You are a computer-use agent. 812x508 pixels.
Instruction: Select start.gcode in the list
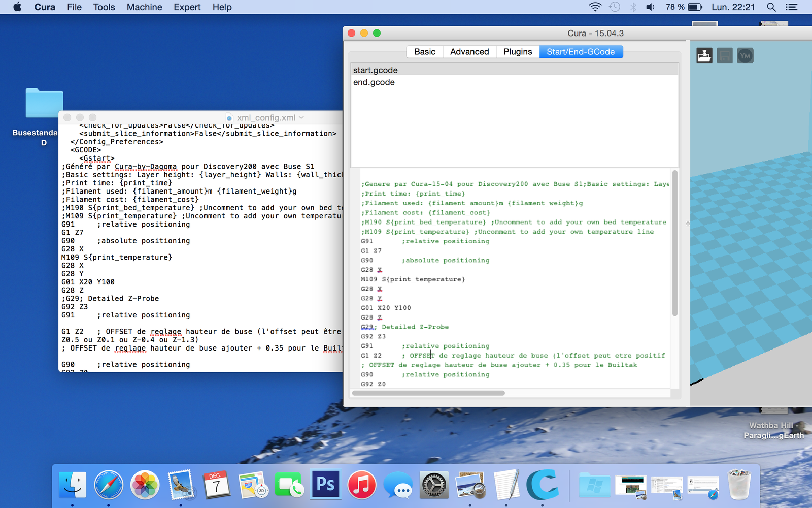pos(376,70)
